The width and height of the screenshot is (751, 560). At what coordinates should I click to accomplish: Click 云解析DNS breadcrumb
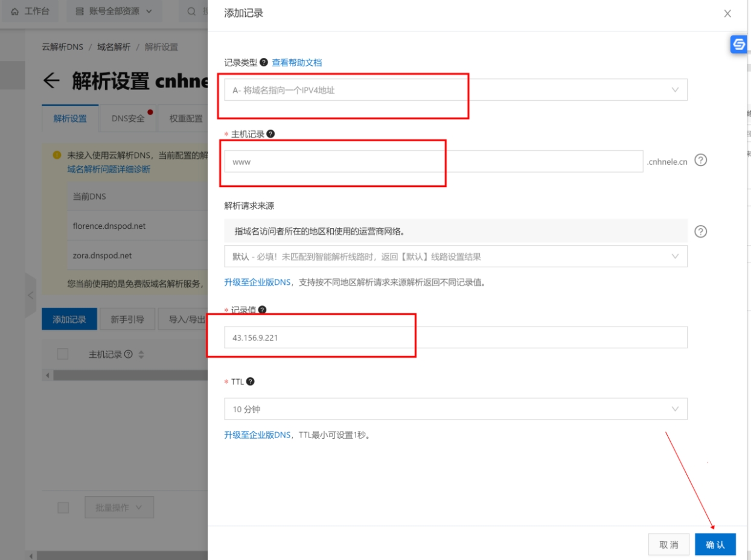coord(62,47)
